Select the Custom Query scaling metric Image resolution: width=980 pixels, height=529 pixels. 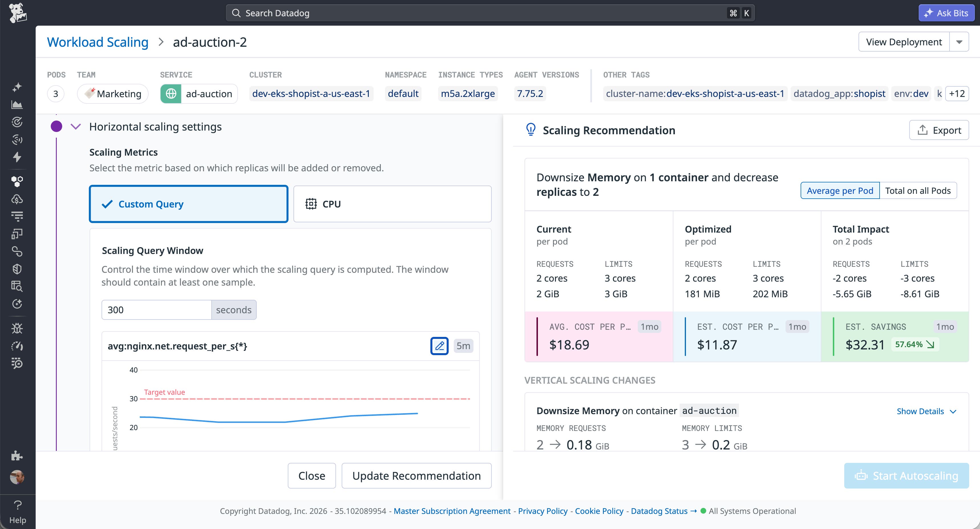(188, 204)
